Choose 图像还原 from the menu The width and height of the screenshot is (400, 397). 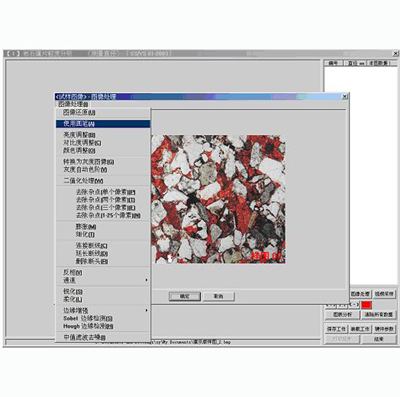pyautogui.click(x=103, y=113)
